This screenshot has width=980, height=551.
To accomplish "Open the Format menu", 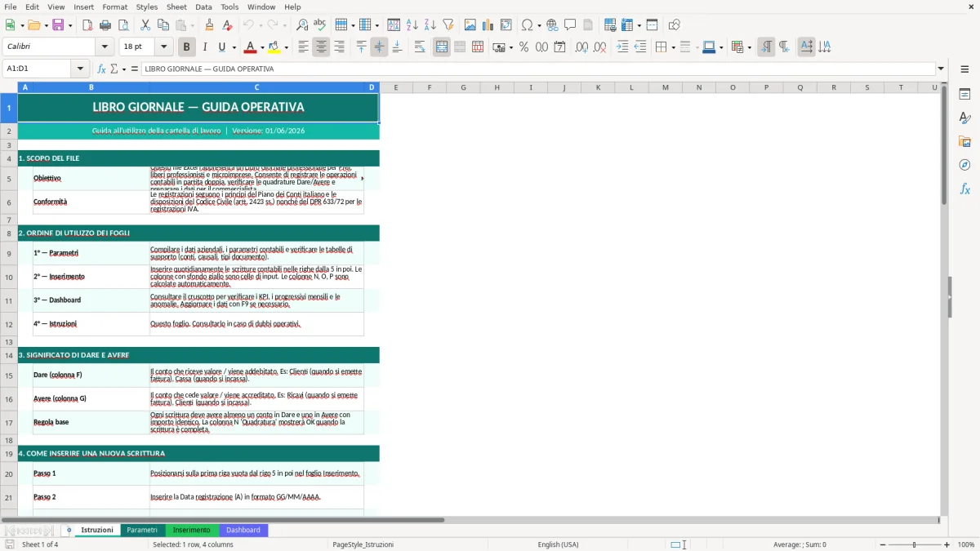I will click(x=114, y=7).
